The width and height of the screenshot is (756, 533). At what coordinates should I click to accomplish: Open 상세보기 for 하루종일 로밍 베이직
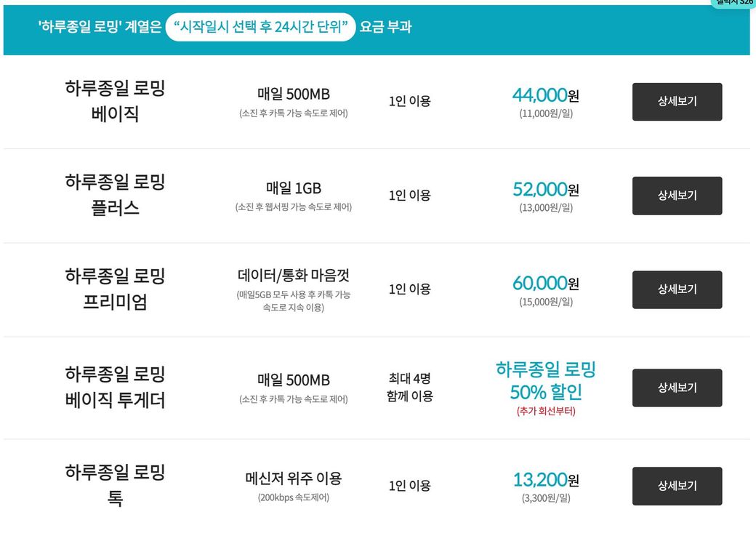[677, 102]
